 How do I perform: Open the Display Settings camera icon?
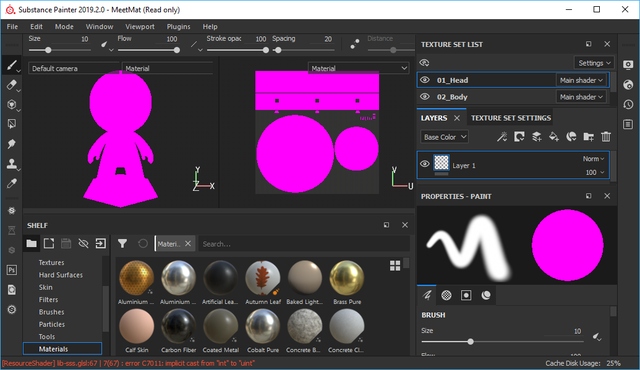click(x=628, y=65)
